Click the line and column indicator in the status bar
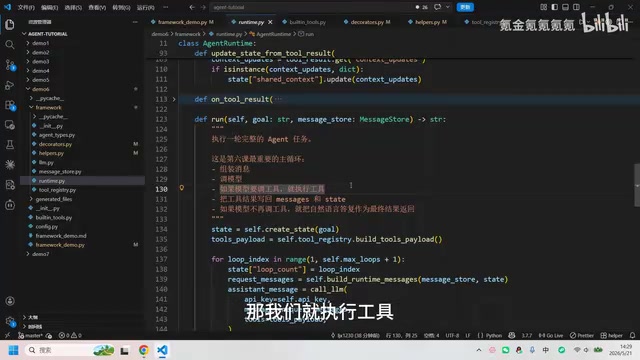The width and height of the screenshot is (640, 360). point(402,335)
